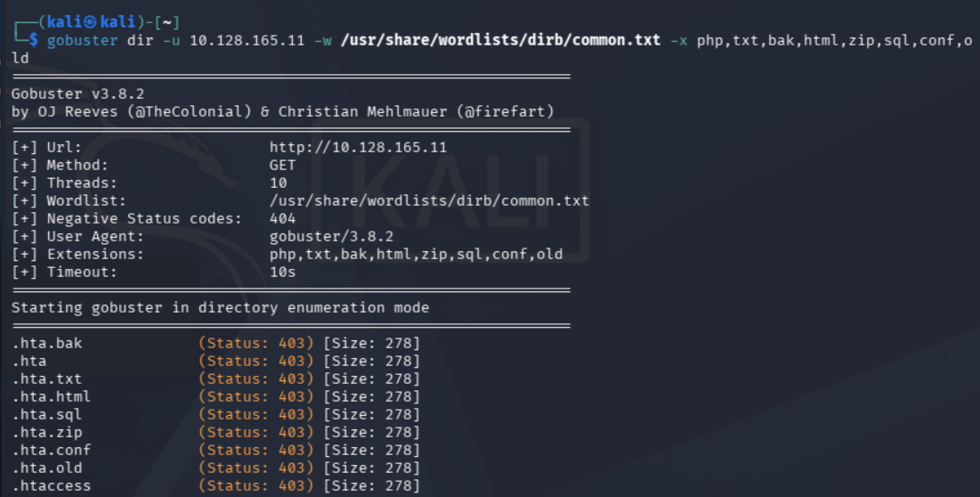
Task: Click the Threads value 10
Action: (x=278, y=183)
